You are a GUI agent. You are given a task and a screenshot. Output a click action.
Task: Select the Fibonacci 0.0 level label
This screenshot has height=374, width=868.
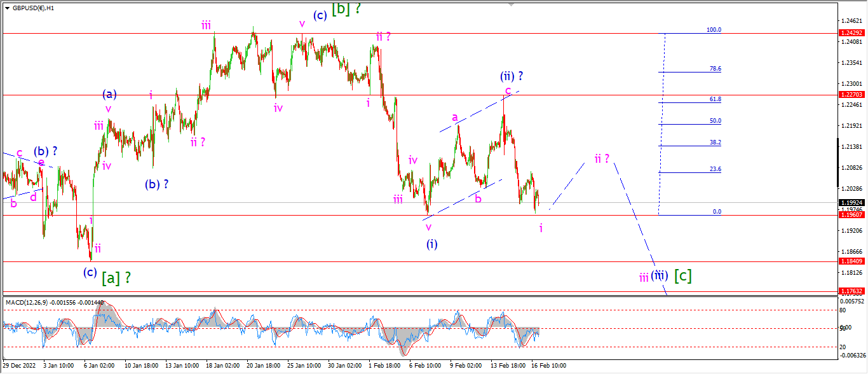[x=717, y=212]
